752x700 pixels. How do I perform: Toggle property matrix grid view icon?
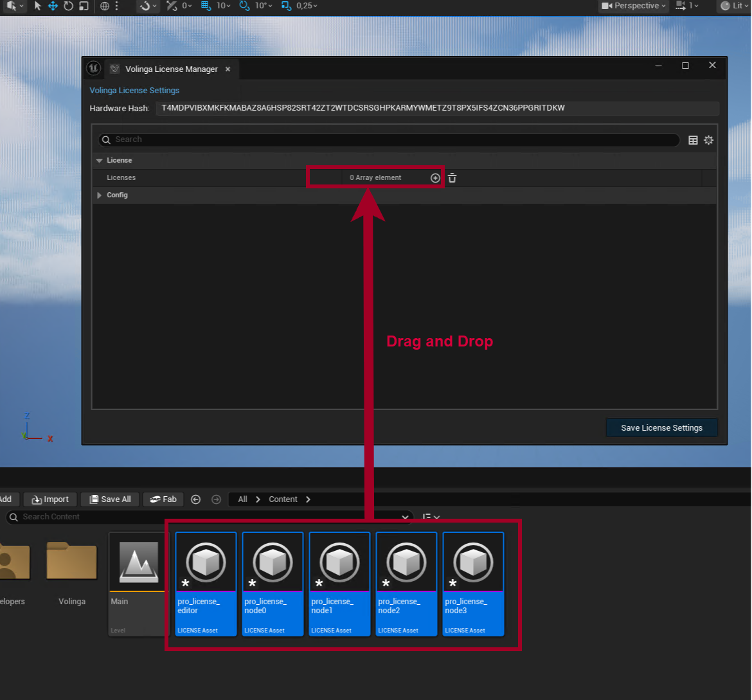693,140
